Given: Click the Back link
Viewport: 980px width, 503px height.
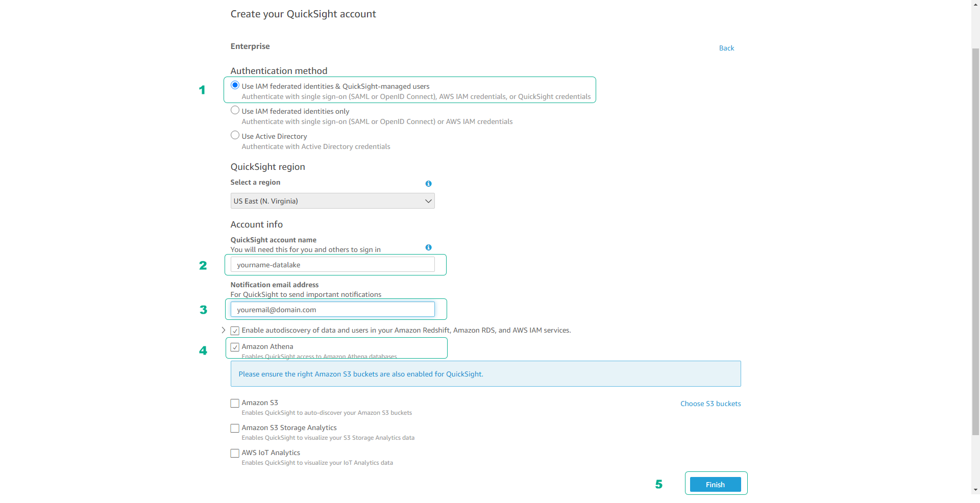Looking at the screenshot, I should tap(726, 48).
